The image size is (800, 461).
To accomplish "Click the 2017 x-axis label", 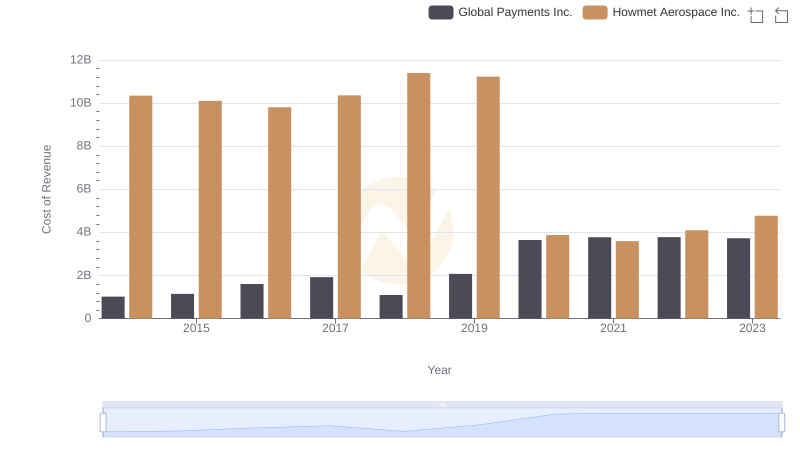I will [335, 328].
